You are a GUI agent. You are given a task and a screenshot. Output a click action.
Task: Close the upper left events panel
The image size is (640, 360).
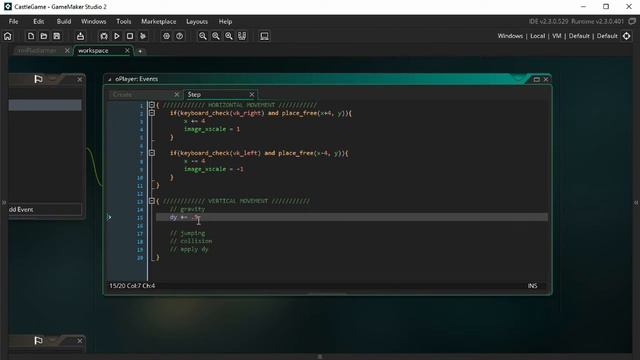point(80,79)
